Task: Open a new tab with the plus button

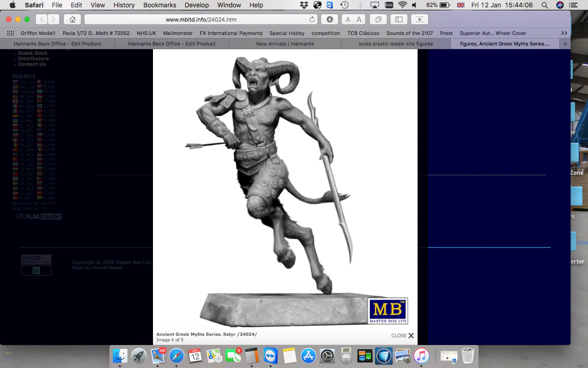Action: tap(565, 44)
